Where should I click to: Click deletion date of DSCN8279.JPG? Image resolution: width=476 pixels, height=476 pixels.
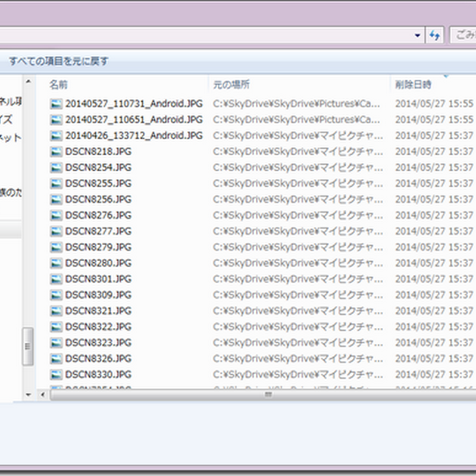434,247
